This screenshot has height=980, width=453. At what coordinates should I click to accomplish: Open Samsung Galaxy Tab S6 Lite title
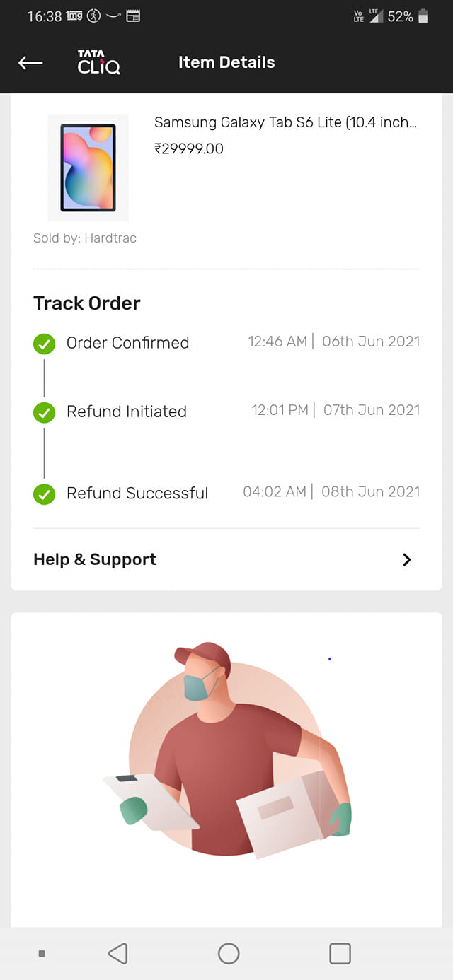coord(286,122)
